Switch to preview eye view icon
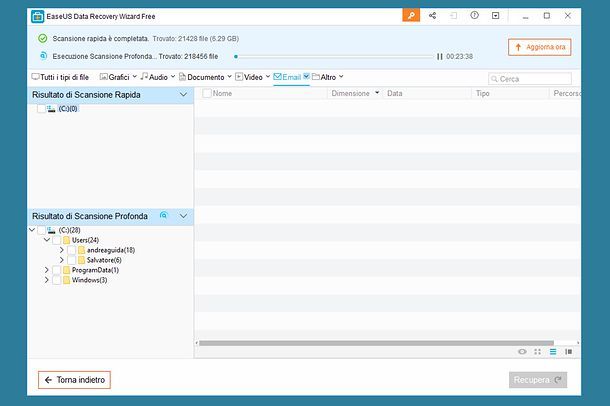 click(522, 351)
